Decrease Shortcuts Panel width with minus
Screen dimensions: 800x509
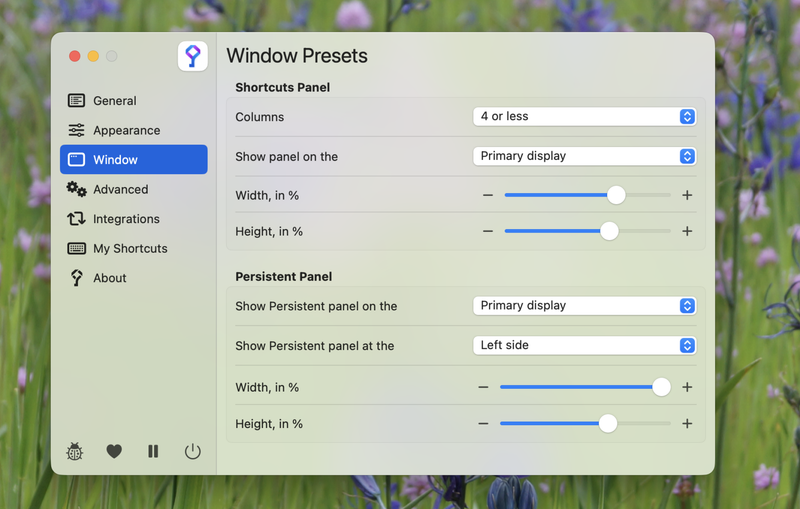click(x=488, y=196)
